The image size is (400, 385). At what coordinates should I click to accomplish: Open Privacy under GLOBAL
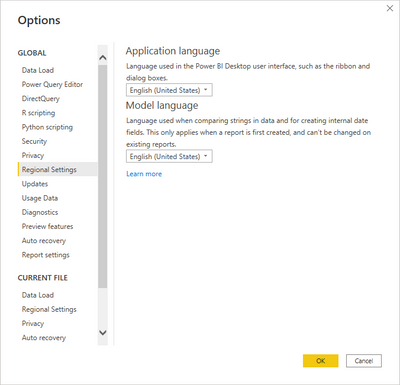(x=33, y=156)
